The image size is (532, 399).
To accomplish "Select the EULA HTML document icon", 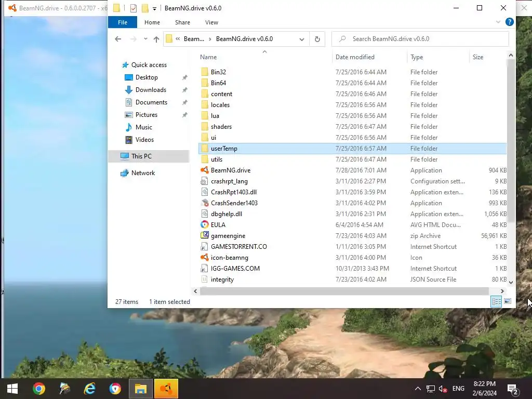I will click(205, 224).
